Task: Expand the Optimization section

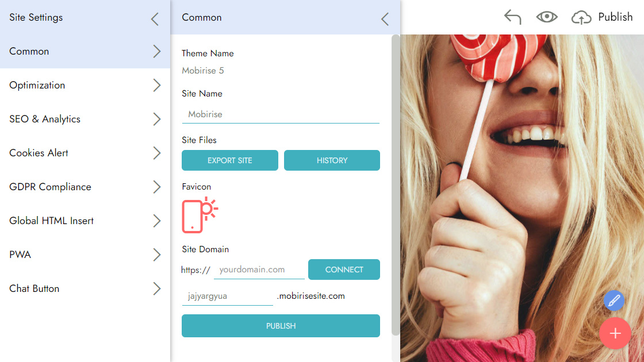Action: pyautogui.click(x=85, y=86)
